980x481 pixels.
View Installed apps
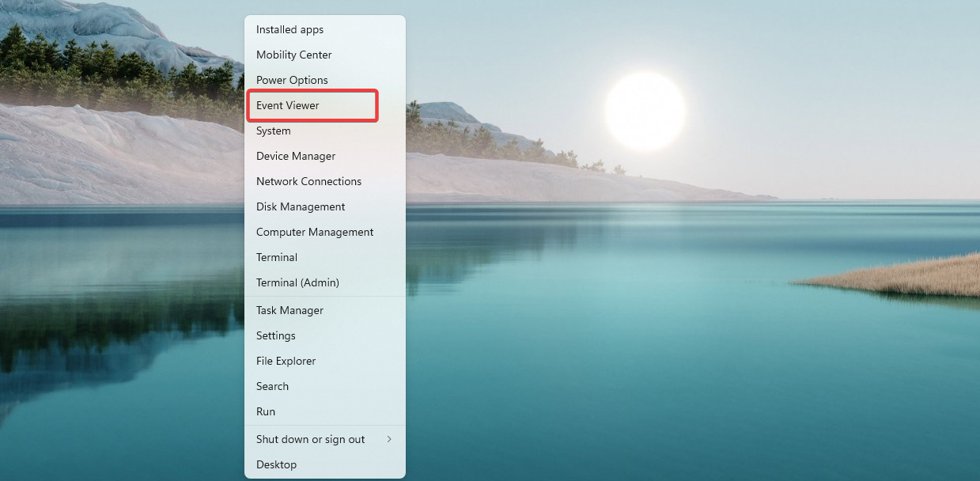289,29
